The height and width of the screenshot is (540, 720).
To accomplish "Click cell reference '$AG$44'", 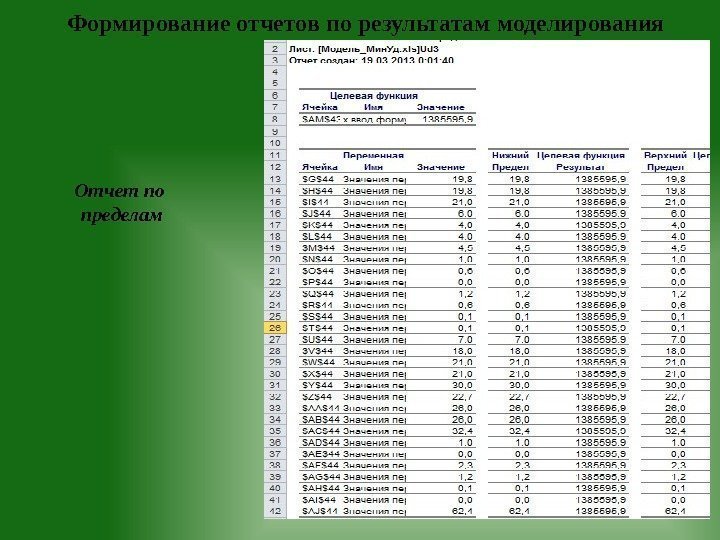I will 321,477.
